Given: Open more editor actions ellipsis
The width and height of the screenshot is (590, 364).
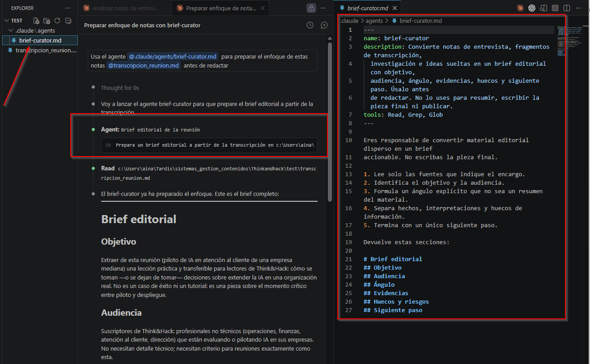Looking at the screenshot, I should tap(579, 8).
